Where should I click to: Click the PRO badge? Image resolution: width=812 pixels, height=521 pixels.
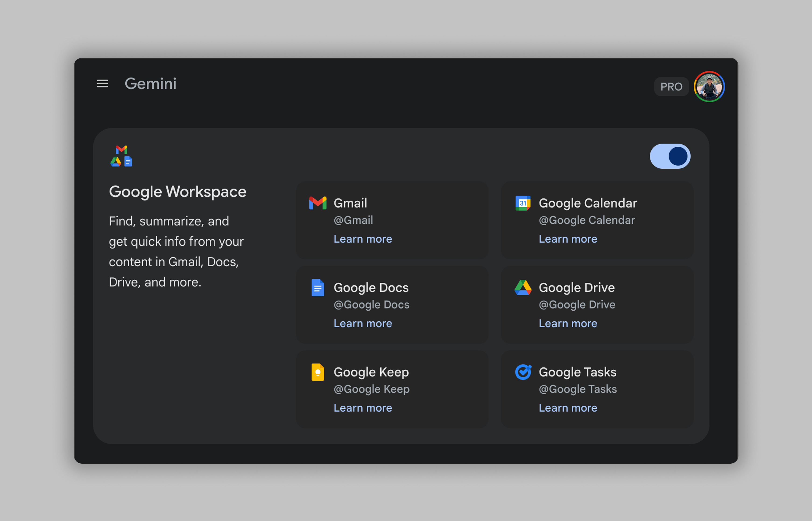click(x=671, y=87)
